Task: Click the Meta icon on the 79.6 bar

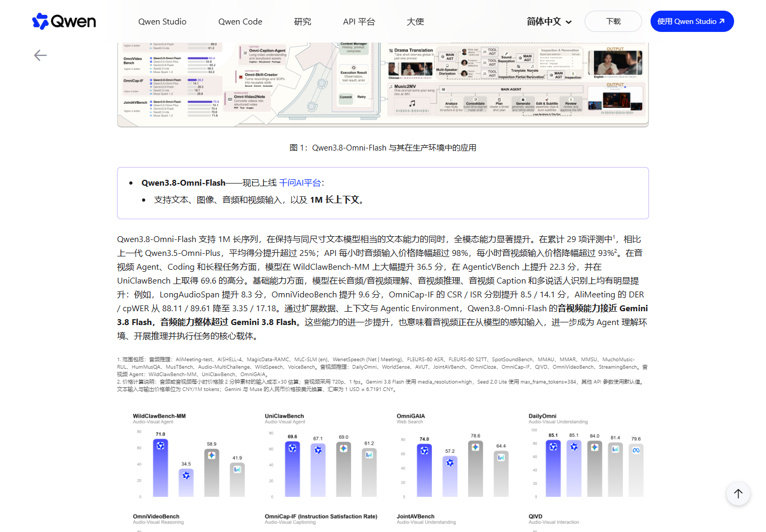Action: click(x=636, y=450)
